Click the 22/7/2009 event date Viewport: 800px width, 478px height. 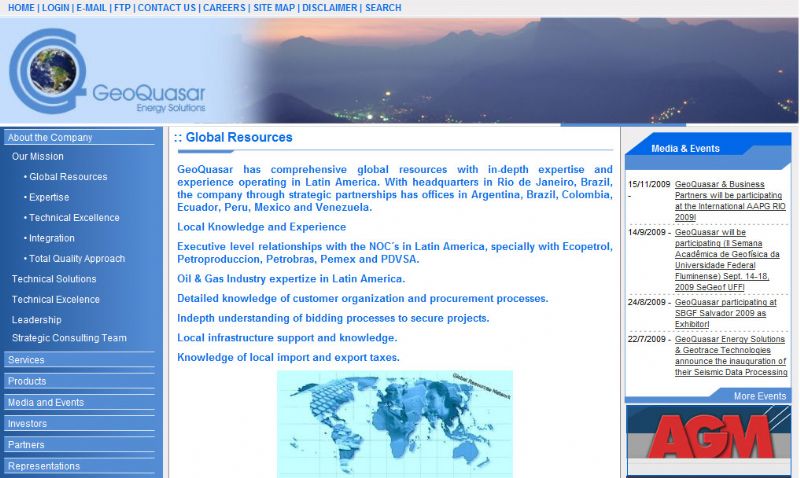coord(646,339)
